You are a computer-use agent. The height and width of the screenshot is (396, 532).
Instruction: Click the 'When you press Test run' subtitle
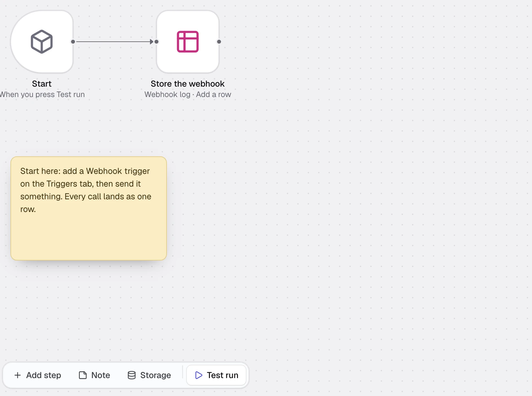[x=42, y=94]
